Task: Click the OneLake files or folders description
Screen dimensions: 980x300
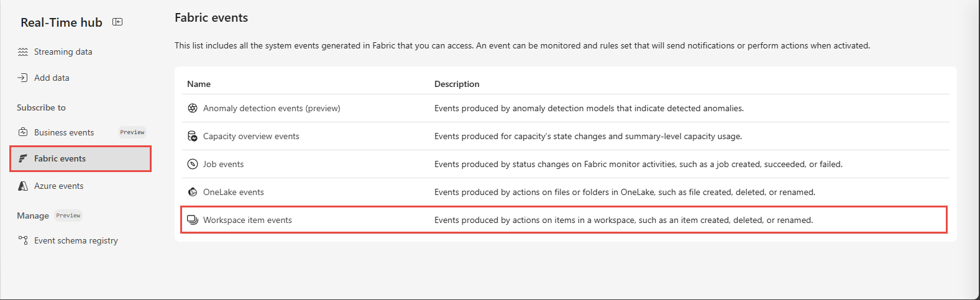Action: point(625,192)
